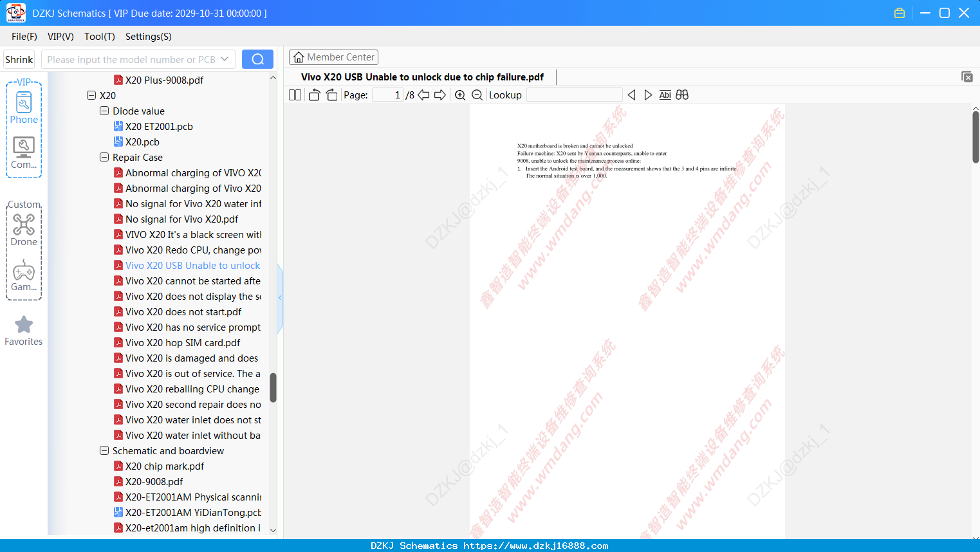Toggle the Abi whole-word match icon
The height and width of the screenshot is (552, 980).
click(665, 95)
